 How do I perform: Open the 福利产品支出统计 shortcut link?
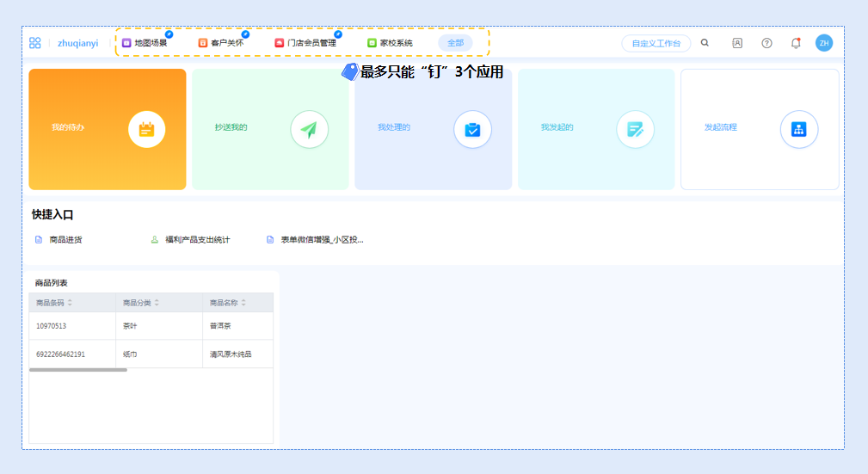[x=197, y=240]
